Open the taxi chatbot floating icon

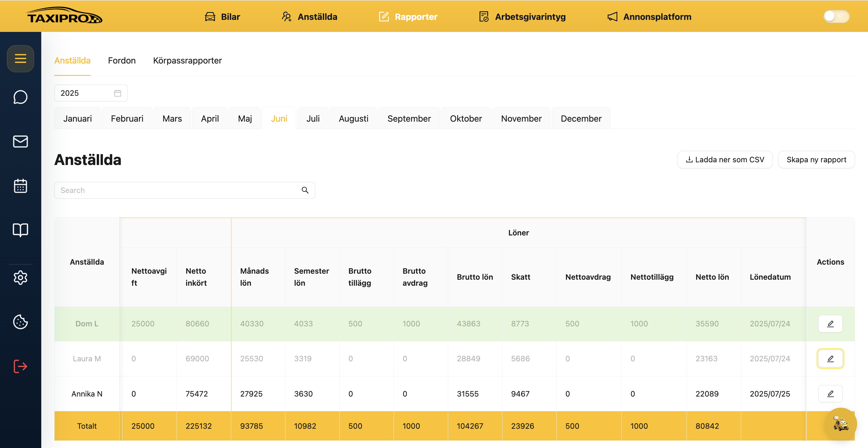pyautogui.click(x=841, y=424)
